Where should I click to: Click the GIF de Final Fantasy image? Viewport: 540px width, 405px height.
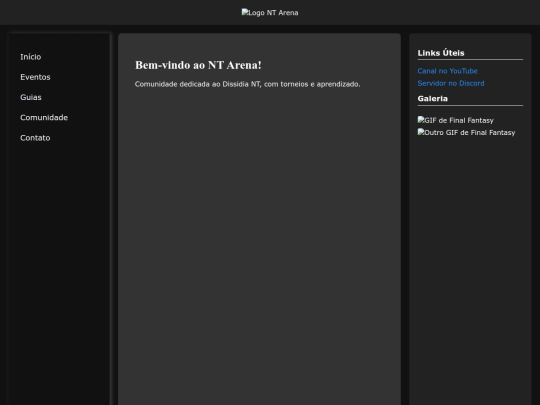tap(455, 120)
